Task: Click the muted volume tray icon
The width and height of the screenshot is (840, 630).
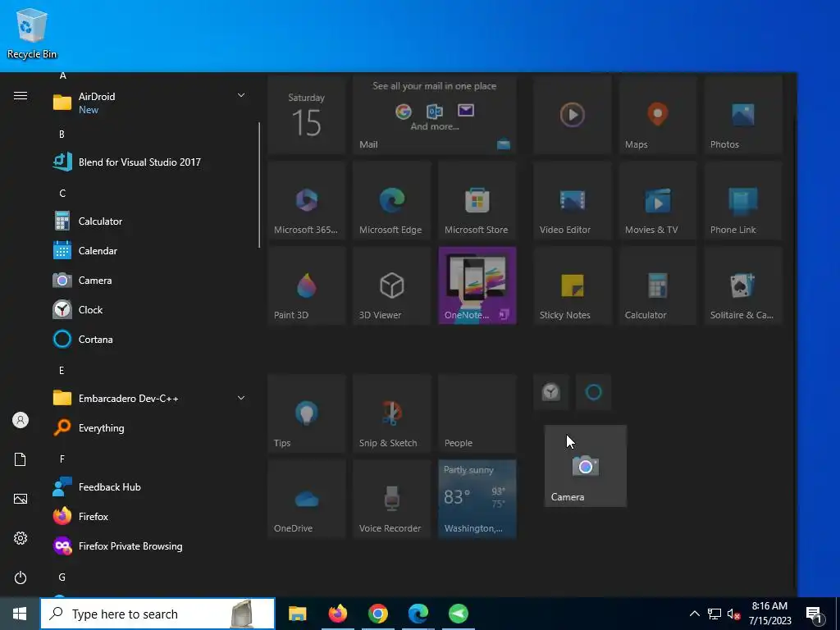Action: [734, 614]
